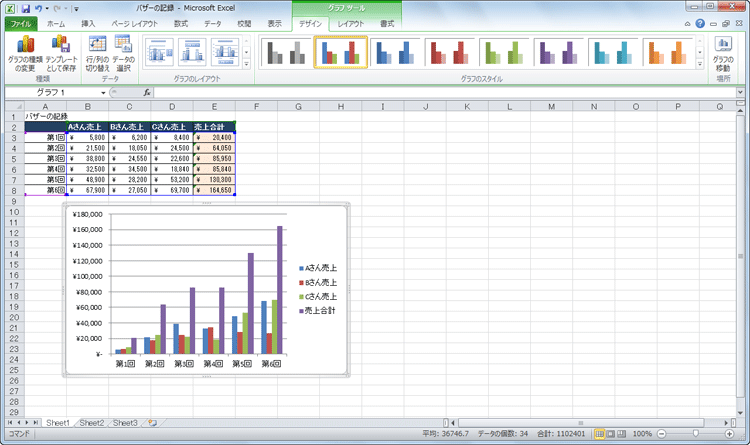Click the fx insert function icon
This screenshot has width=750, height=445.
click(147, 92)
